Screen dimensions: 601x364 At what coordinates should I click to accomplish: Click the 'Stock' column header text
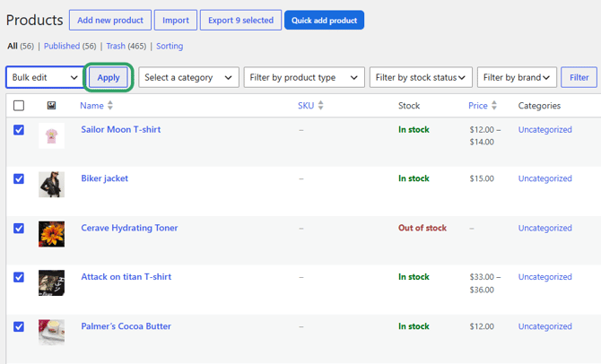pyautogui.click(x=409, y=106)
